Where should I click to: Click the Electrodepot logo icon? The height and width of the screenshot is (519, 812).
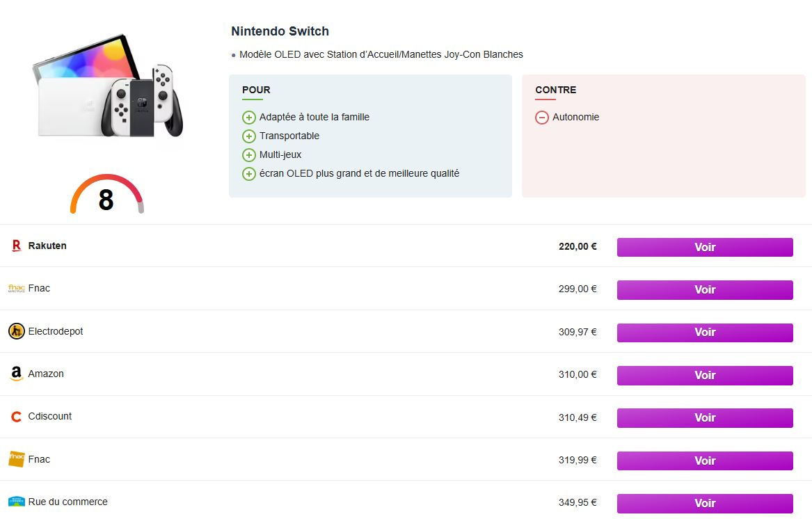(x=17, y=331)
